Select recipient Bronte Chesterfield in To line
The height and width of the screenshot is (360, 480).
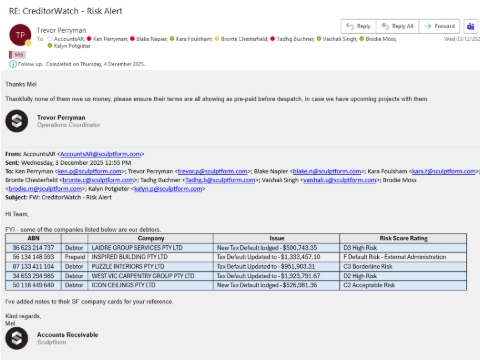pos(244,39)
